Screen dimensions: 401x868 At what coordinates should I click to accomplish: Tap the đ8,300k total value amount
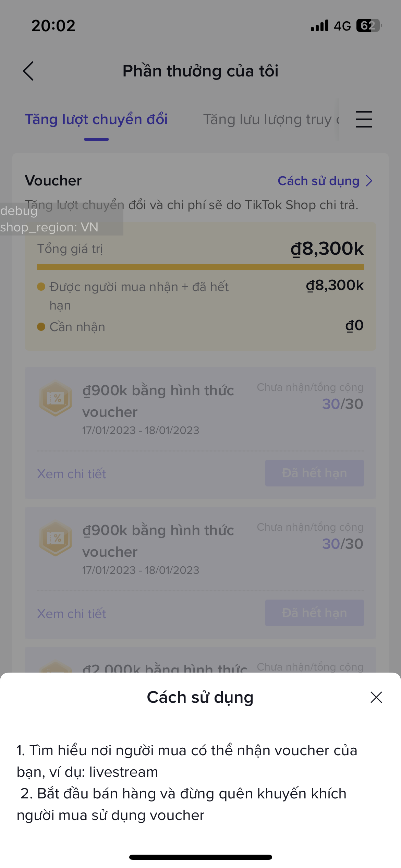coord(327,249)
